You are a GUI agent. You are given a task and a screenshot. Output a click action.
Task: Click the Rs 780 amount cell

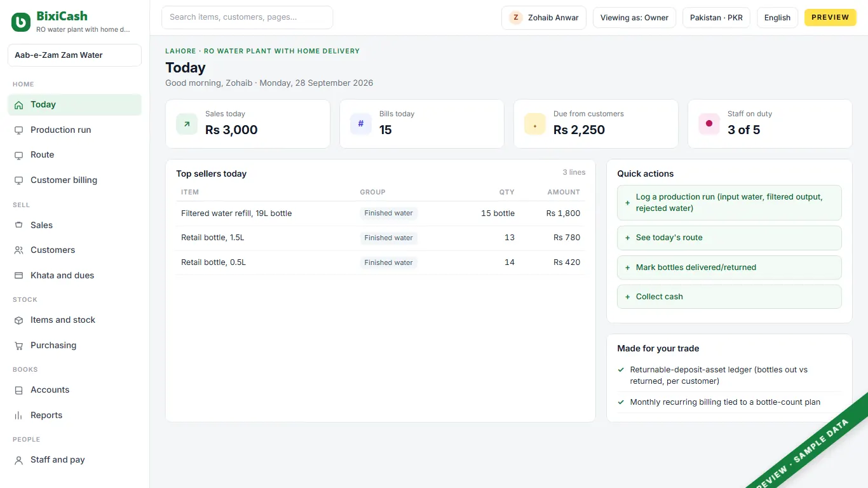point(567,238)
